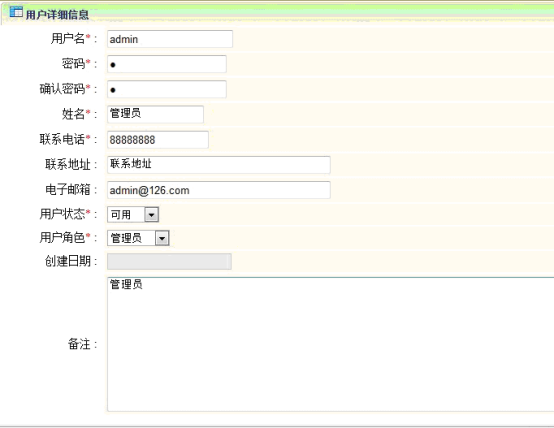Click the 用户详细信息 panel title text

57,15
